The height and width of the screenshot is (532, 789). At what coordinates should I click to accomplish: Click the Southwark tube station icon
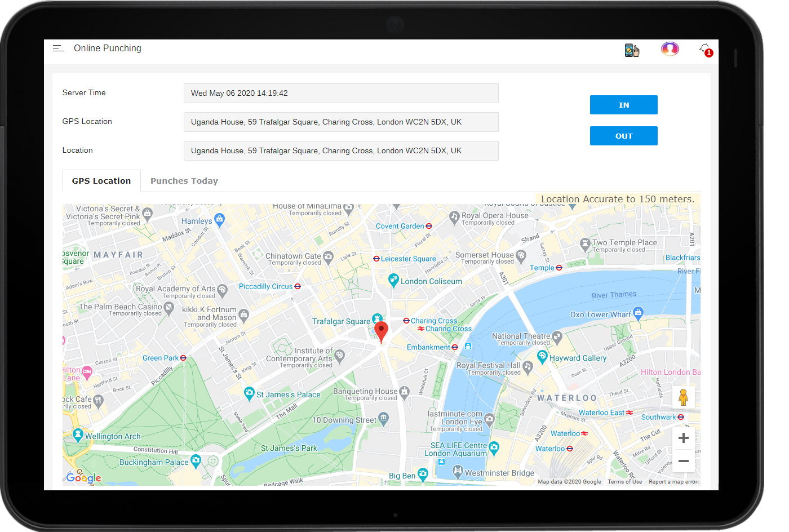coord(681,417)
